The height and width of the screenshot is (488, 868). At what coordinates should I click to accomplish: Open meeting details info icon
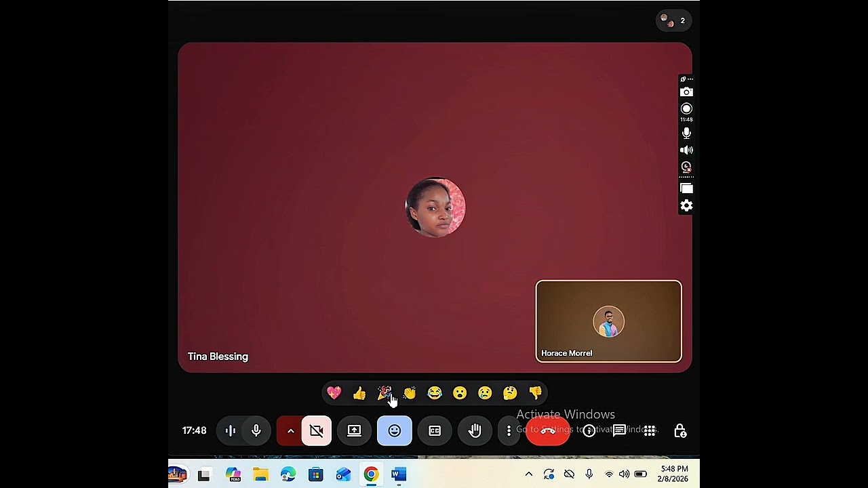click(589, 430)
